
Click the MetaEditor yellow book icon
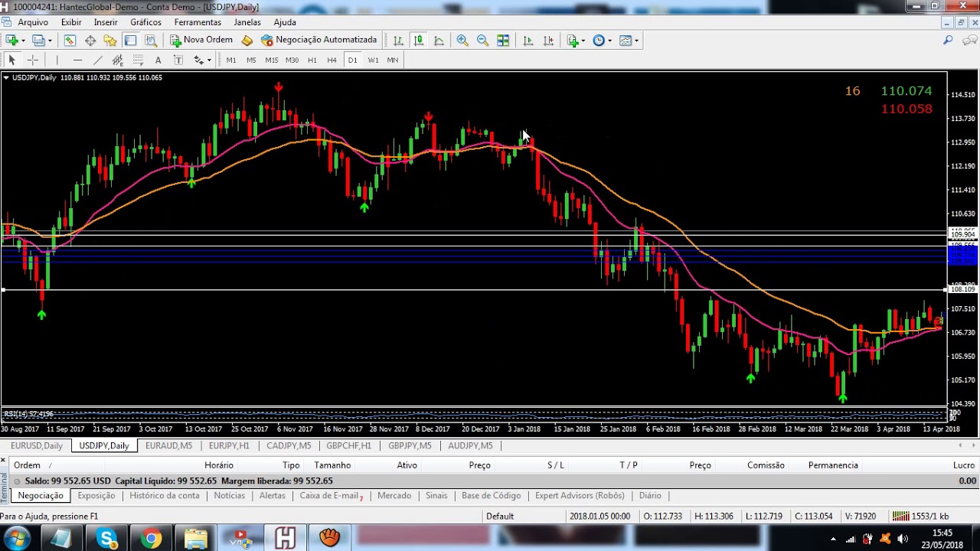click(247, 40)
